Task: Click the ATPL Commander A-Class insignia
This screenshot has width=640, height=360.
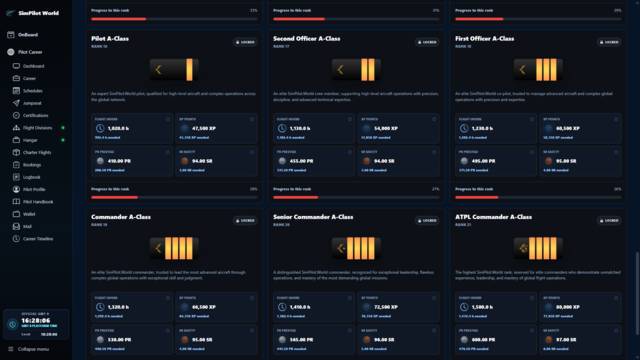Action: coord(538,248)
